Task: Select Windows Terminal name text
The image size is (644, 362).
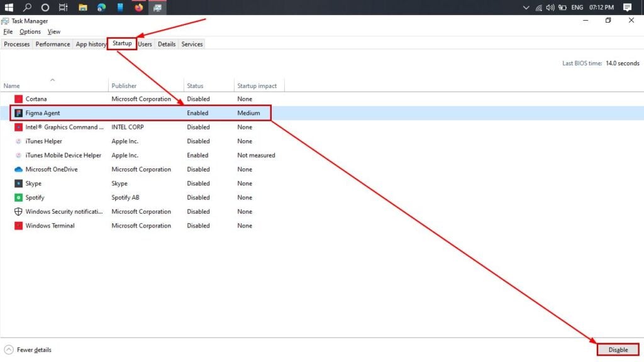Action: (50, 226)
